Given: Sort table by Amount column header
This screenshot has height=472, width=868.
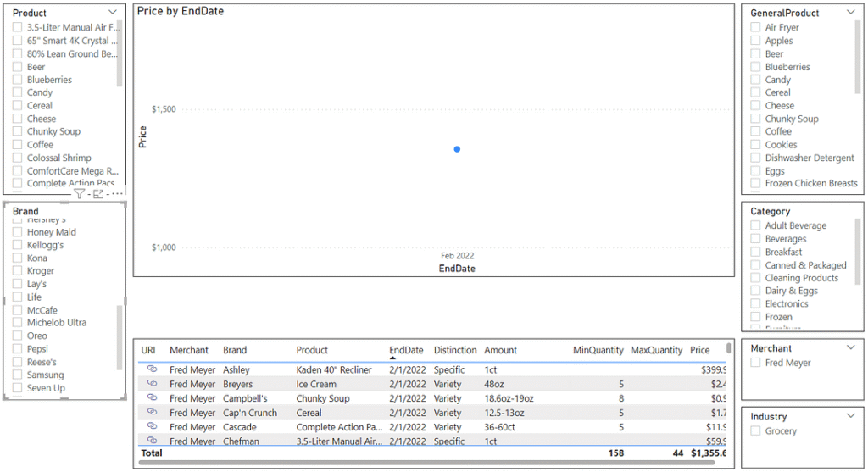Looking at the screenshot, I should point(500,350).
